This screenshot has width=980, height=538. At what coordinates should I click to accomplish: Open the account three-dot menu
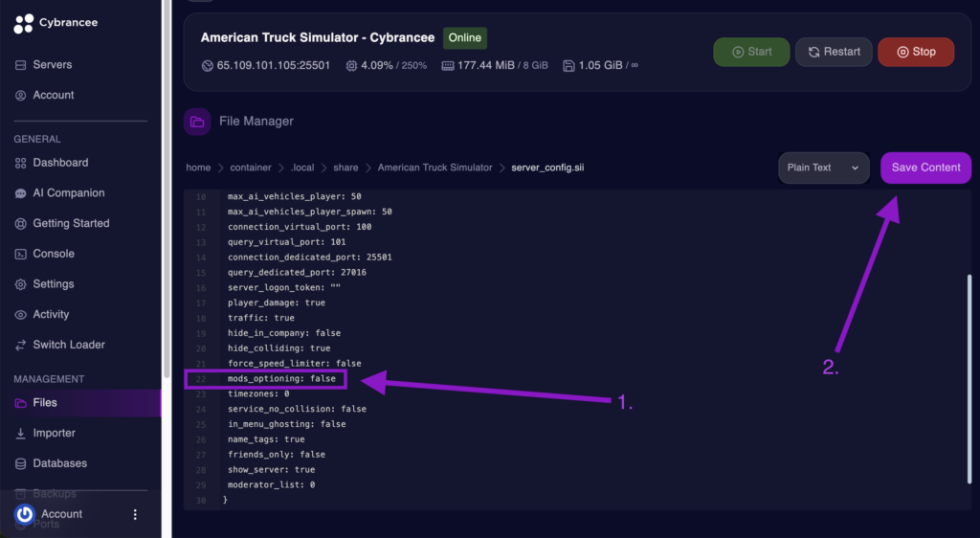(x=135, y=514)
